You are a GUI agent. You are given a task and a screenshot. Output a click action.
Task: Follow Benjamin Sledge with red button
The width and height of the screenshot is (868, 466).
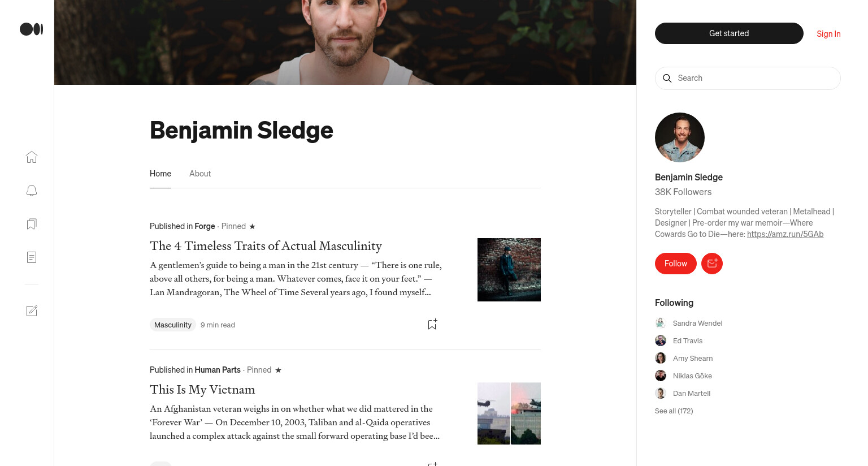676,264
